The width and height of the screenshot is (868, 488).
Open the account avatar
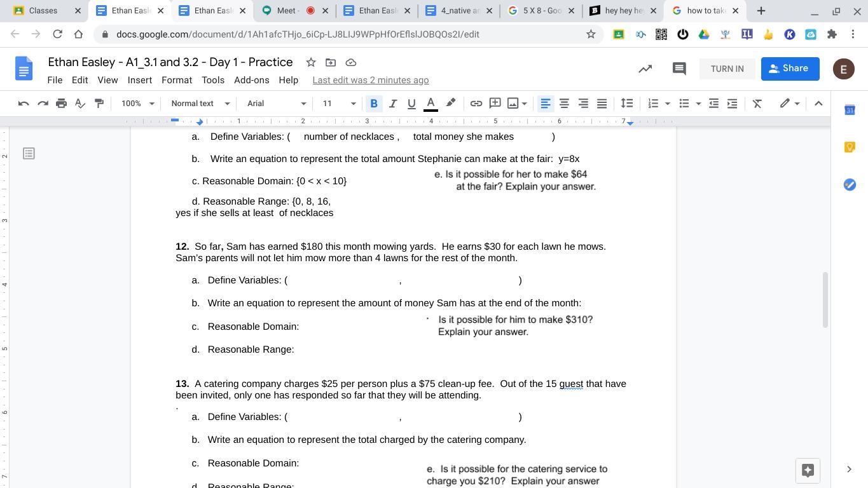[x=844, y=69]
